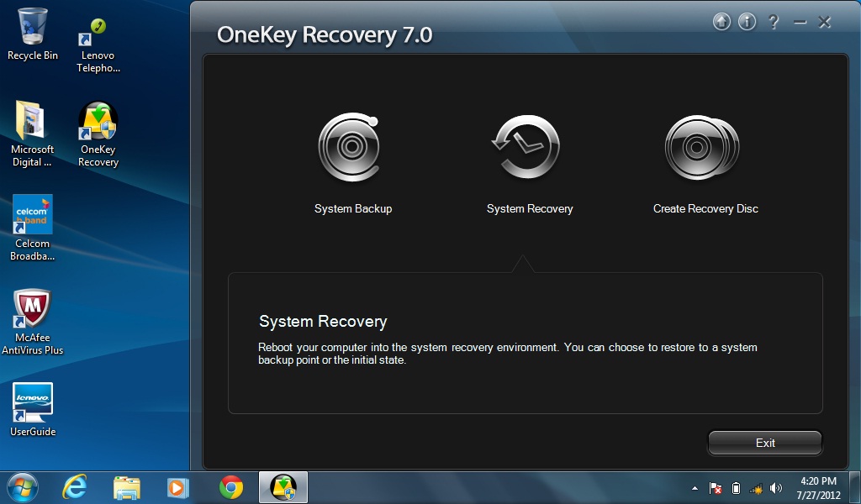Image resolution: width=861 pixels, height=504 pixels.
Task: View OneKey Recovery information
Action: pyautogui.click(x=747, y=22)
